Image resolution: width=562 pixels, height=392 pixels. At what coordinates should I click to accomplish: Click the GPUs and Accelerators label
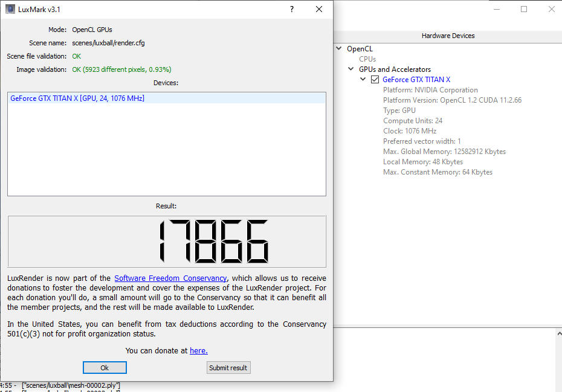[x=395, y=69]
